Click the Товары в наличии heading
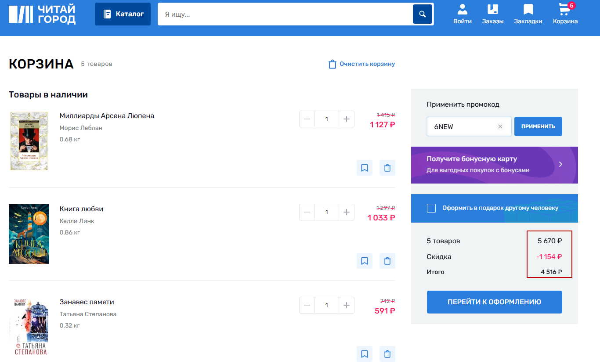 (48, 94)
